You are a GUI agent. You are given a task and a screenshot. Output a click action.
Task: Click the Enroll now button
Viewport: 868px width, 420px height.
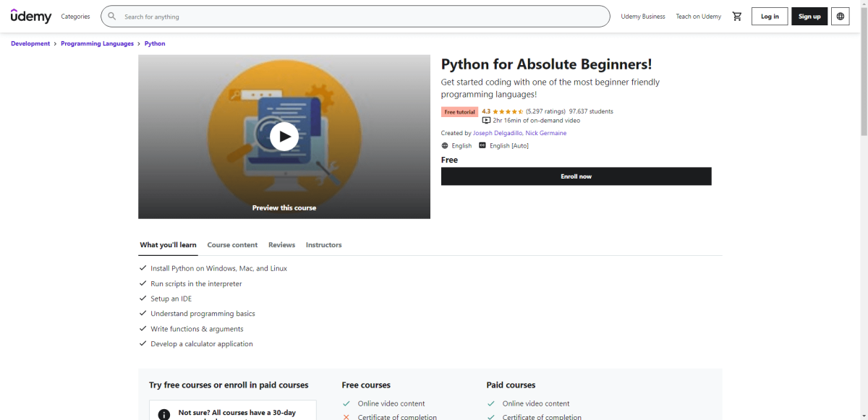[576, 176]
